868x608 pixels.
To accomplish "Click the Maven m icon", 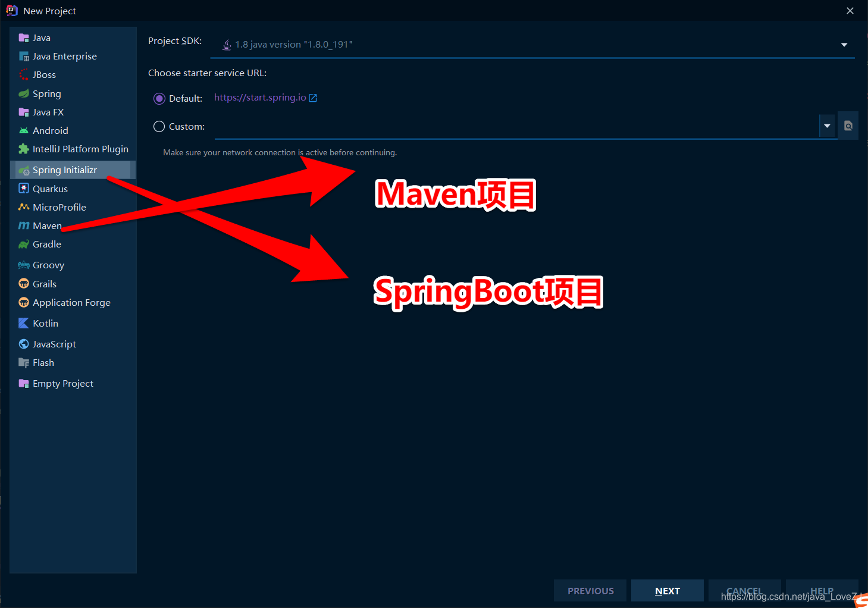I will click(x=24, y=225).
